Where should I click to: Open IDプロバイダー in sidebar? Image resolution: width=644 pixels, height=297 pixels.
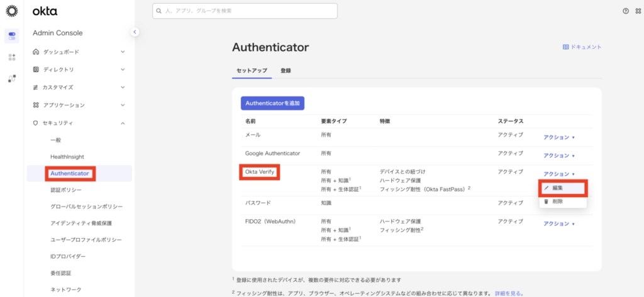coord(68,256)
